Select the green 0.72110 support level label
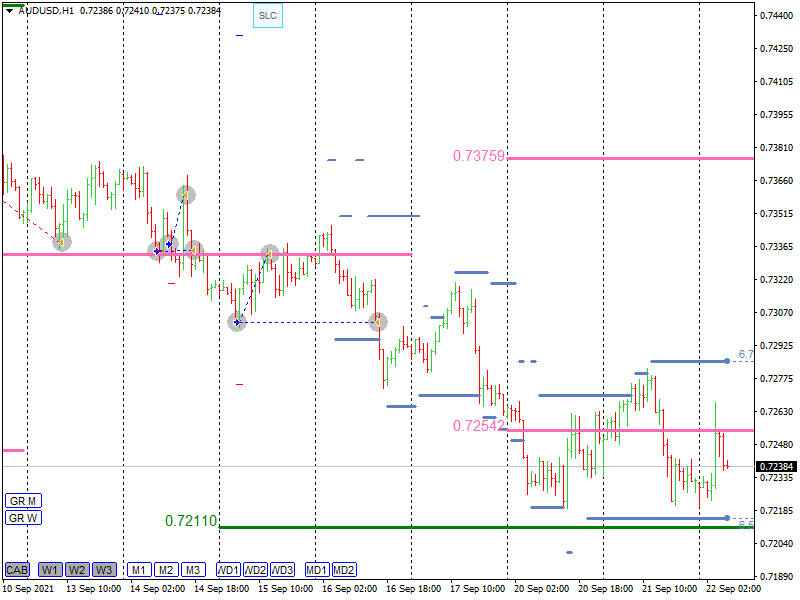The width and height of the screenshot is (800, 600). (191, 521)
